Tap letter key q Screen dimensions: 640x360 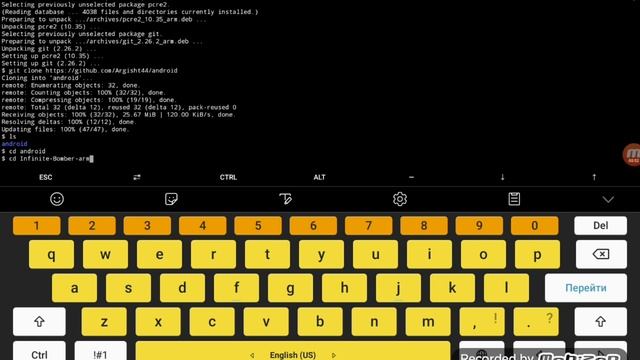pos(51,254)
